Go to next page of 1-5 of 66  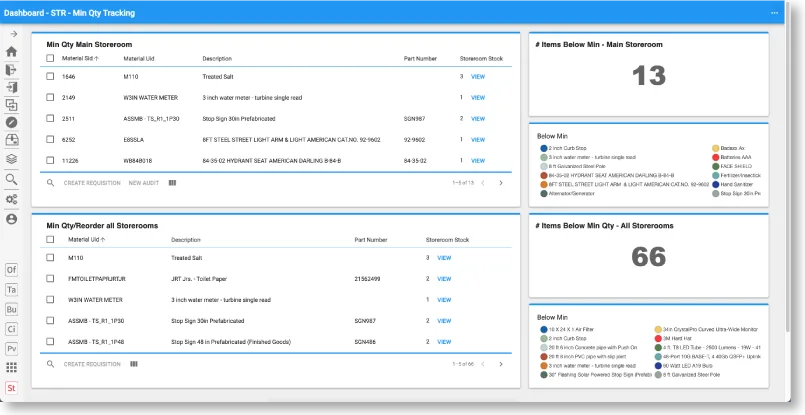click(501, 364)
